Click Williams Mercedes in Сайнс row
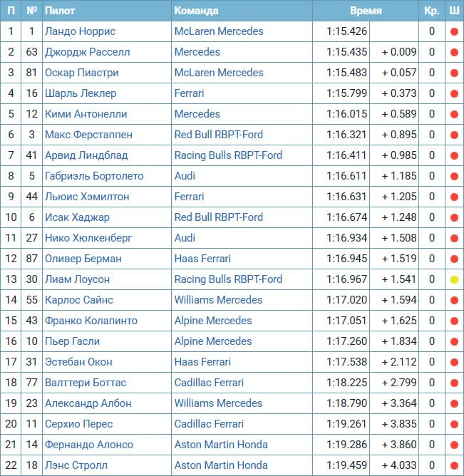The height and width of the screenshot is (476, 464). tap(218, 299)
